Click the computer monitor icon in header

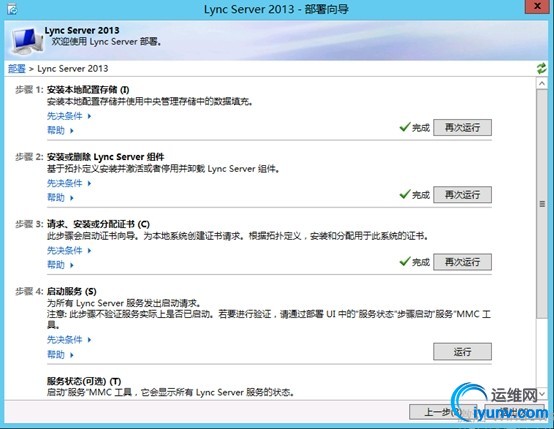(26, 41)
